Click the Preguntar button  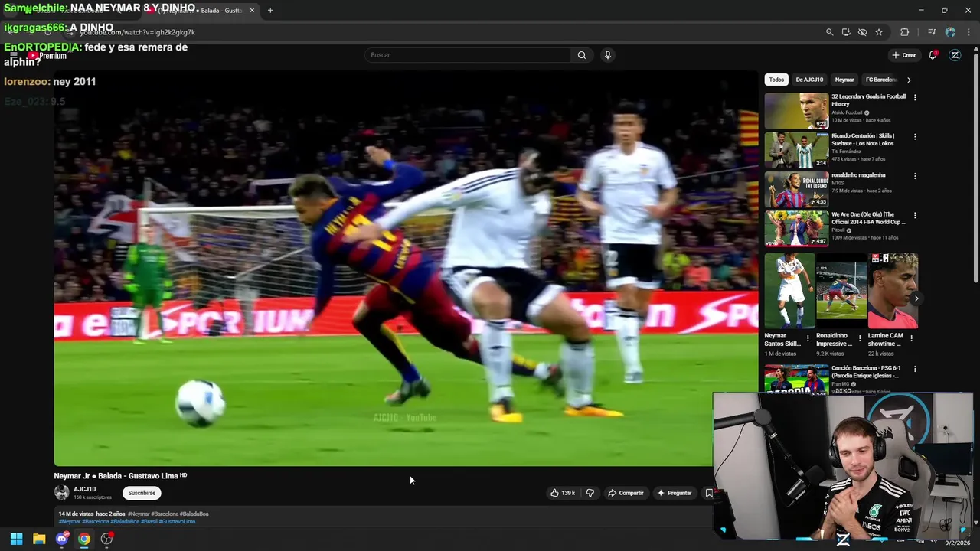click(675, 493)
